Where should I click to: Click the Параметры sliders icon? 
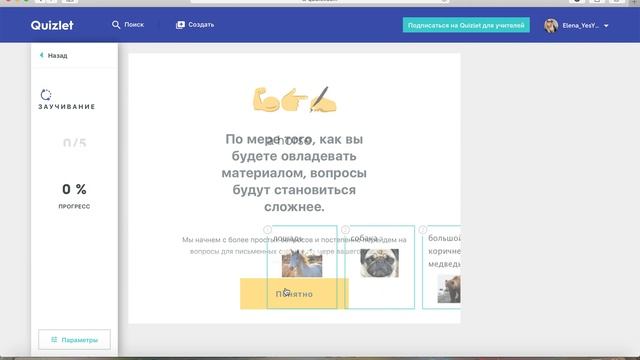point(54,340)
